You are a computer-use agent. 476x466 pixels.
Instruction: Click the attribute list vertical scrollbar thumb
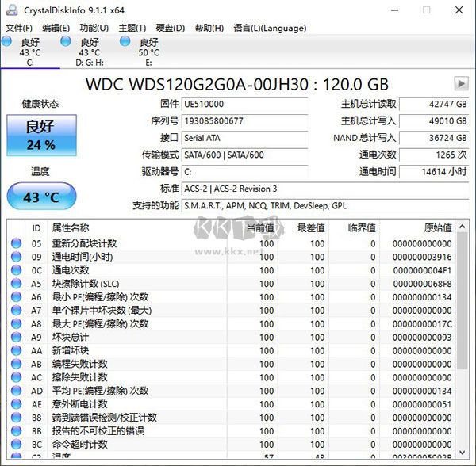[462, 301]
